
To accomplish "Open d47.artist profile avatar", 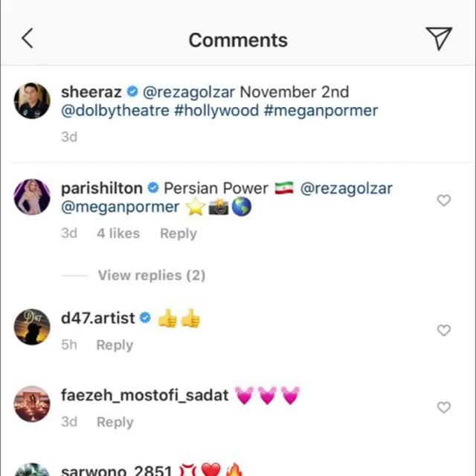I will pos(32,327).
